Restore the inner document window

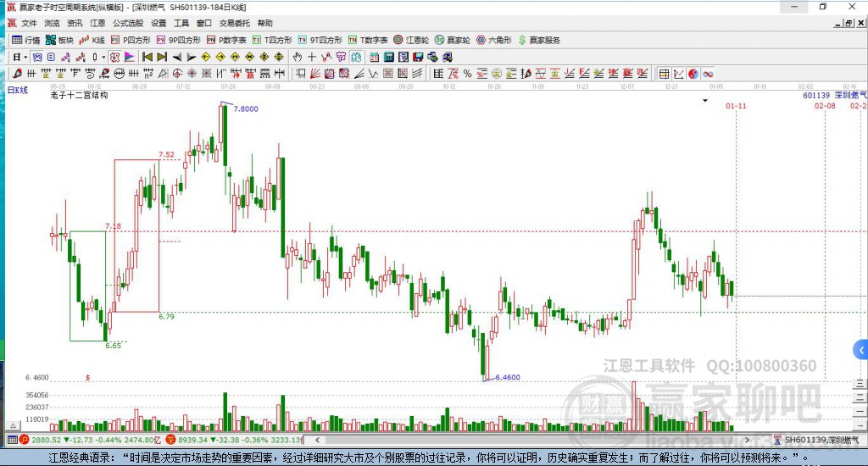tap(849, 23)
